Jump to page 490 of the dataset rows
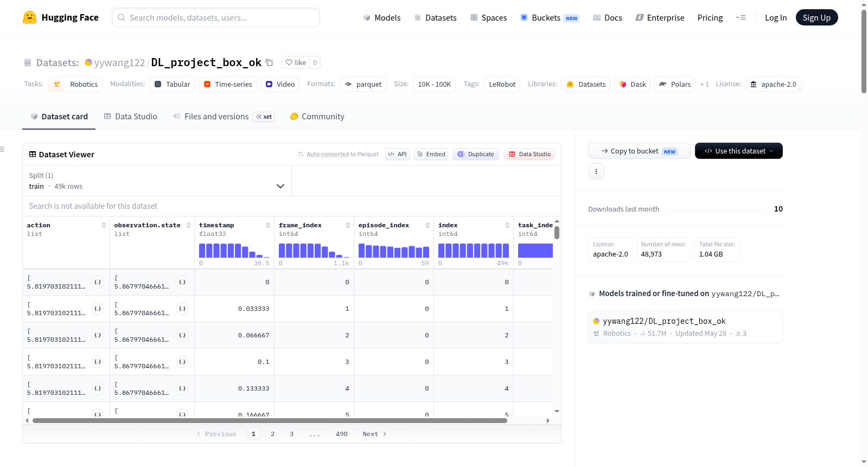The height and width of the screenshot is (467, 868). [342, 434]
